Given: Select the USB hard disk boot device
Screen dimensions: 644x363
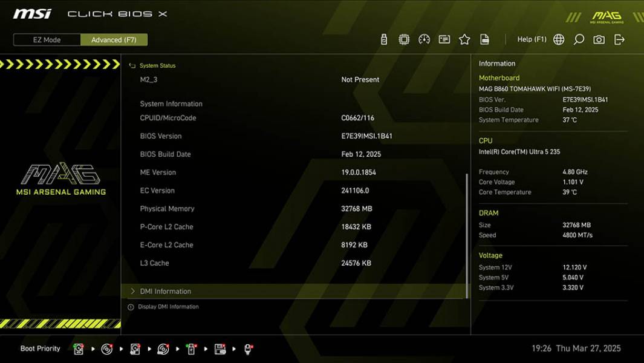Looking at the screenshot, I should click(135, 349).
